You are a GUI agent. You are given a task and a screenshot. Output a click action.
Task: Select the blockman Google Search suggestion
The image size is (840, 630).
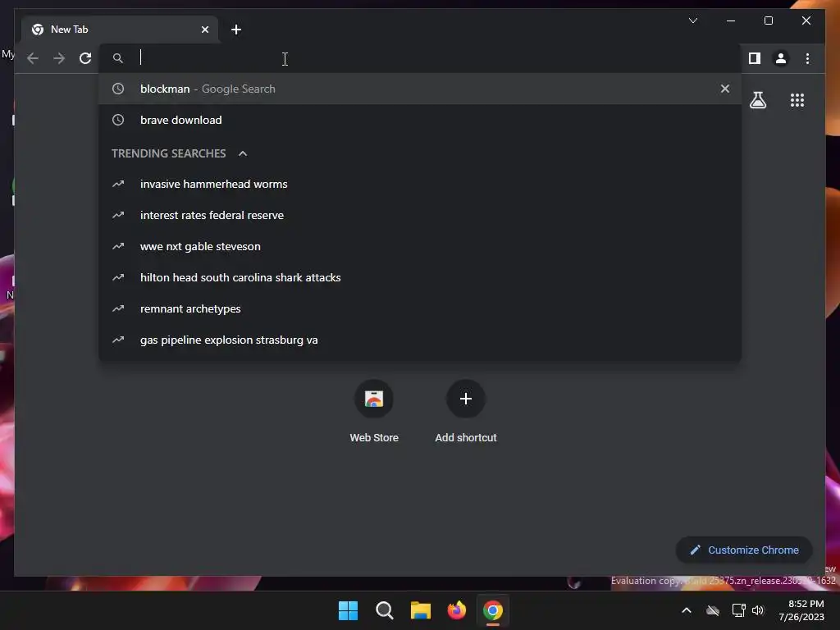(x=420, y=89)
